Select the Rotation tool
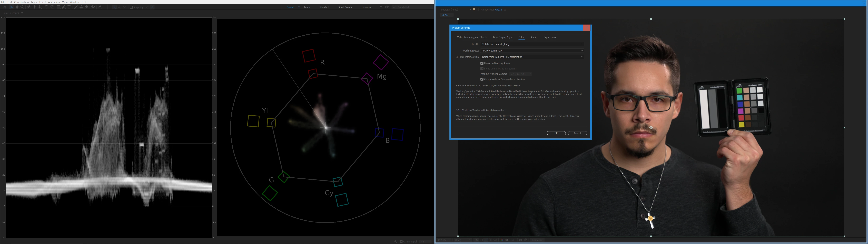Viewport: 868px width, 244px height. click(x=46, y=7)
